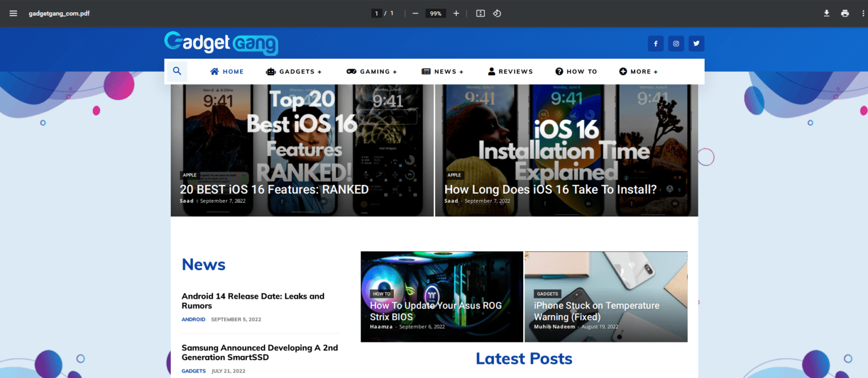Go to the Home menu item
This screenshot has height=378, width=868.
[x=227, y=72]
